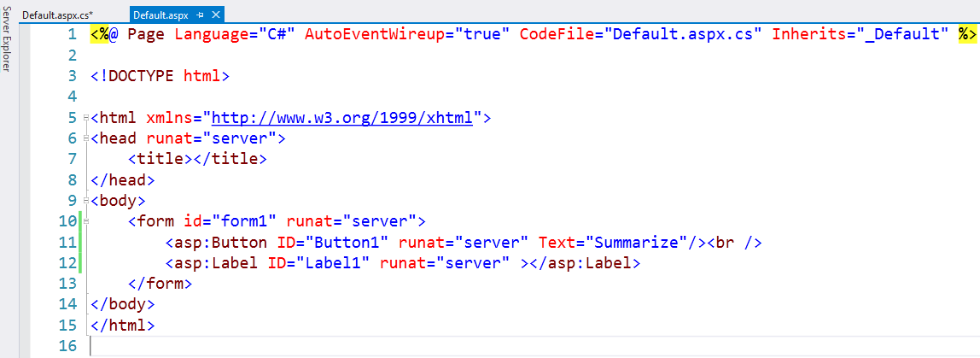Image resolution: width=980 pixels, height=358 pixels.
Task: Click the <br /> tag on line 11
Action: [734, 242]
